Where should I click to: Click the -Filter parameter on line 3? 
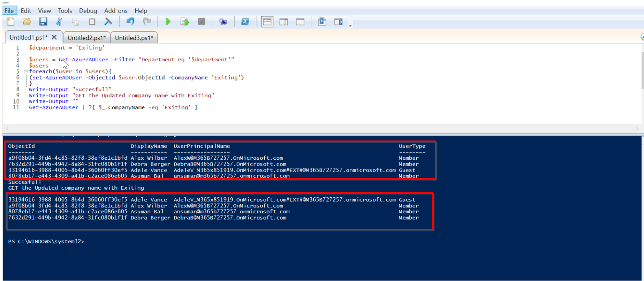123,60
